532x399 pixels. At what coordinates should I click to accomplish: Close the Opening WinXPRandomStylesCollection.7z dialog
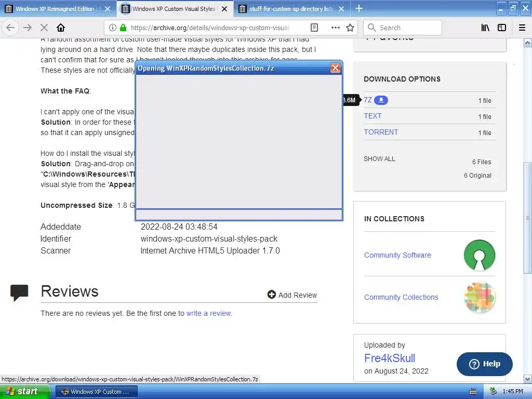[335, 68]
